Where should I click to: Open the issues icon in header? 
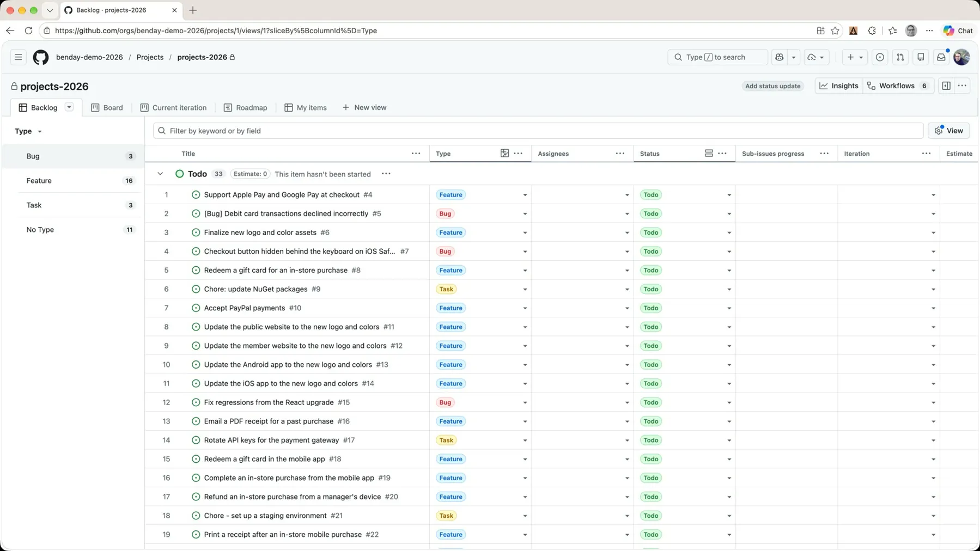[880, 57]
